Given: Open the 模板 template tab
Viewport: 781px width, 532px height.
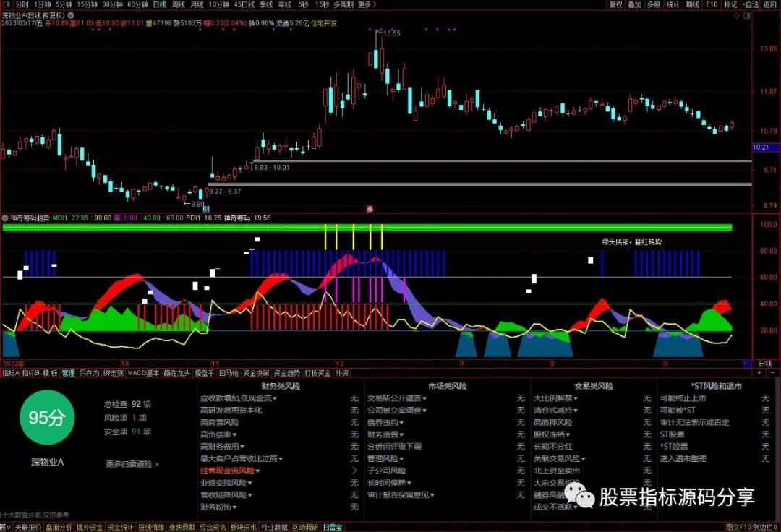Looking at the screenshot, I should pyautogui.click(x=50, y=373).
